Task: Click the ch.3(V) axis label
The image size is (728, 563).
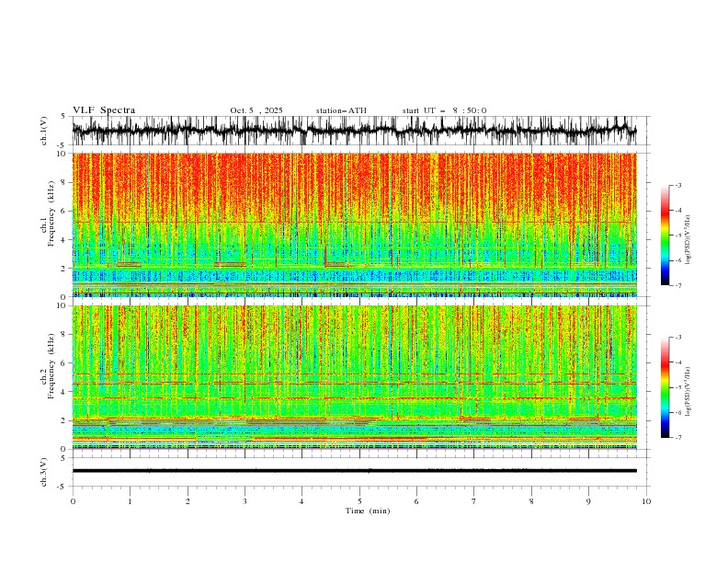Action: [44, 472]
